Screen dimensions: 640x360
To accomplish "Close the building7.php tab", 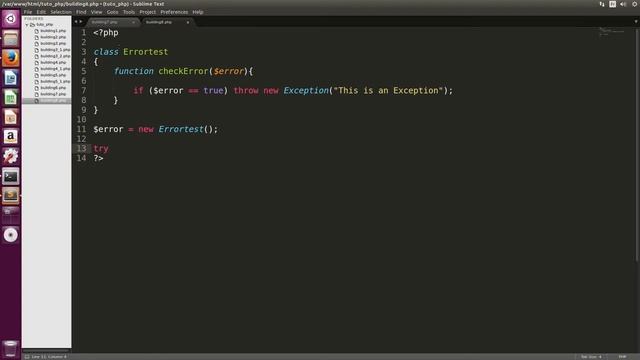I will point(133,22).
